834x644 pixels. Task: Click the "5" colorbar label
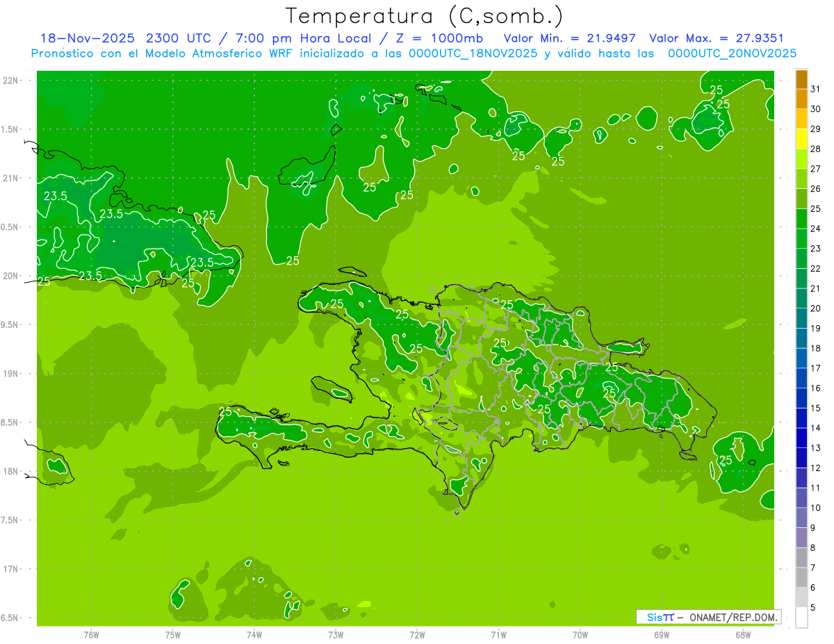tap(812, 608)
